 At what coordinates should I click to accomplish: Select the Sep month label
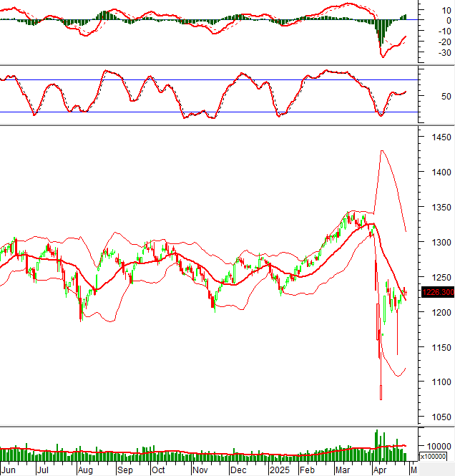(x=125, y=470)
